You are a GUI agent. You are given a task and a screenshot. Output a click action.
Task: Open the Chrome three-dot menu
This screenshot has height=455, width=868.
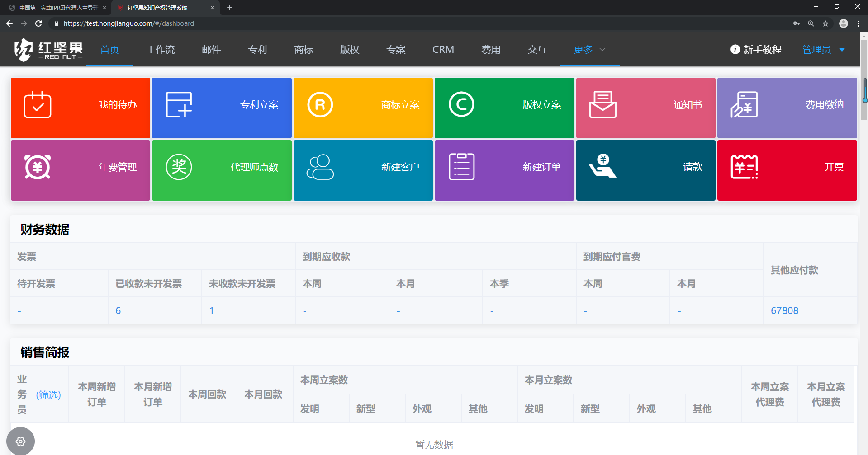[858, 23]
